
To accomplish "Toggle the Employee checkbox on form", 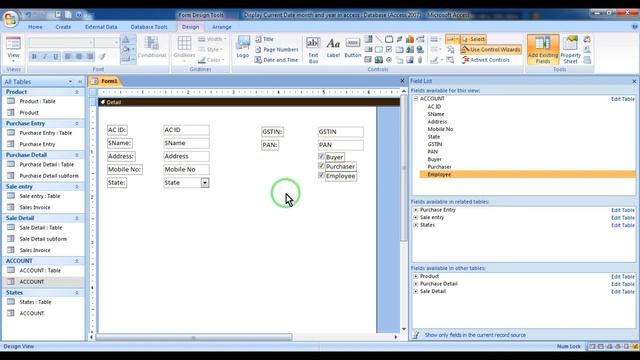I will (321, 176).
